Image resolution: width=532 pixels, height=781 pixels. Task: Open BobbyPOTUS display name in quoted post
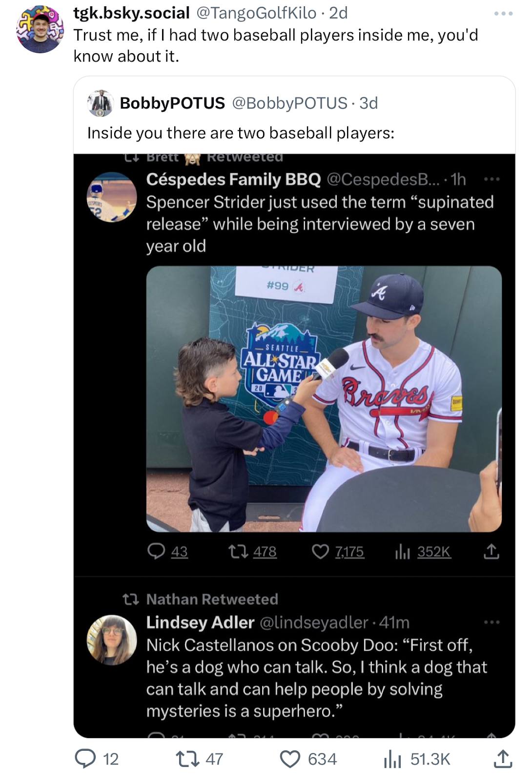[x=172, y=103]
